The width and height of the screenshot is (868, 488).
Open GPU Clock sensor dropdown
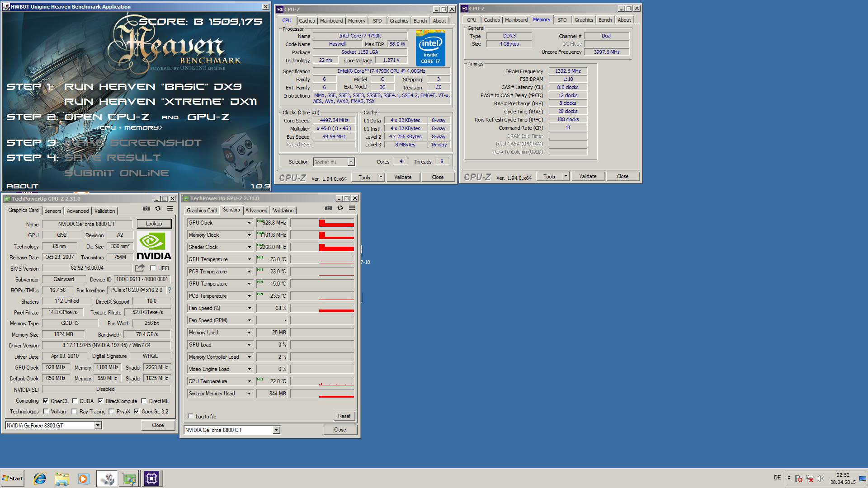249,223
